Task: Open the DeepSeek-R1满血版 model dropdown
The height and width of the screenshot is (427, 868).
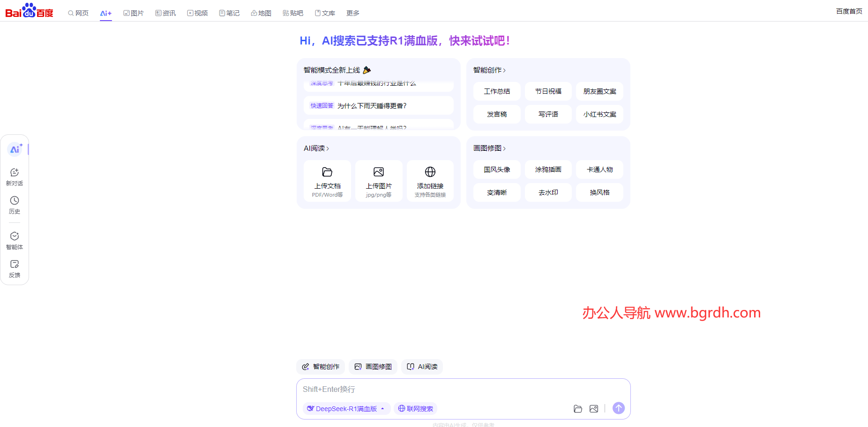Action: click(346, 409)
